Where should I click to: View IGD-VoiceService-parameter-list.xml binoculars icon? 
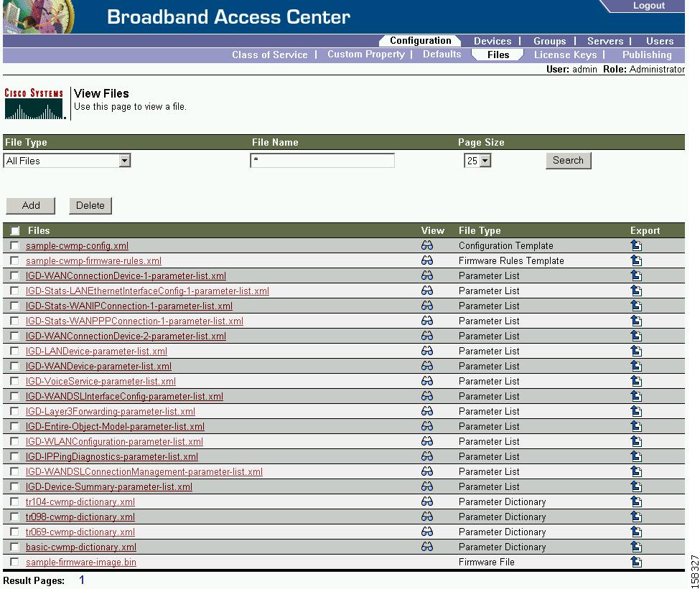click(426, 381)
